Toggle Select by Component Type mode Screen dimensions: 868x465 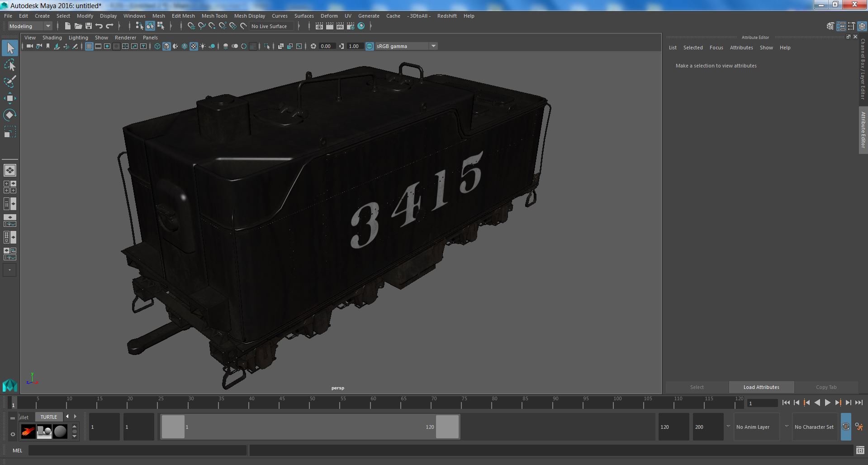click(161, 26)
